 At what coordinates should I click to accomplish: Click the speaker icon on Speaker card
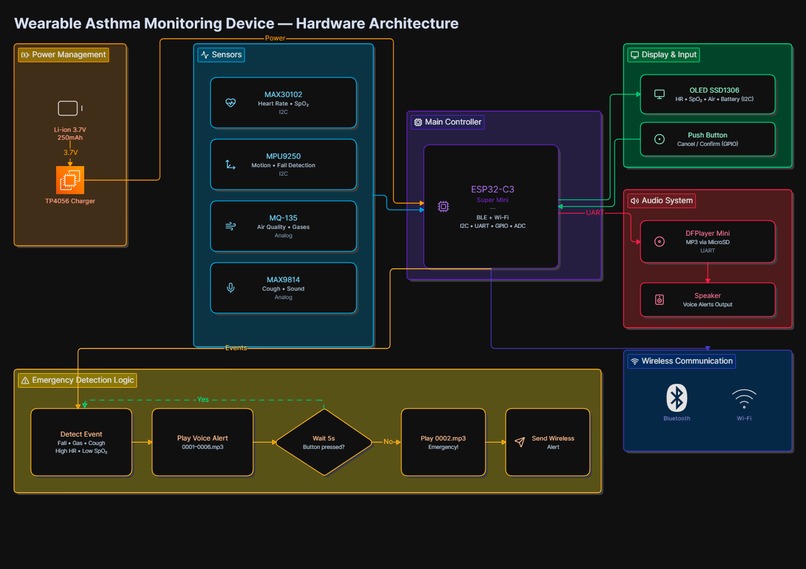pyautogui.click(x=660, y=300)
